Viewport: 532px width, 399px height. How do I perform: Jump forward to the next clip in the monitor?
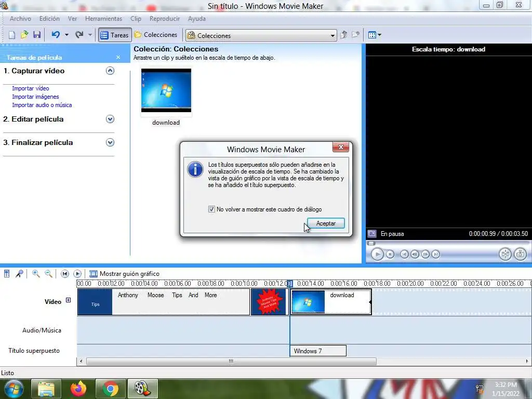pyautogui.click(x=436, y=254)
